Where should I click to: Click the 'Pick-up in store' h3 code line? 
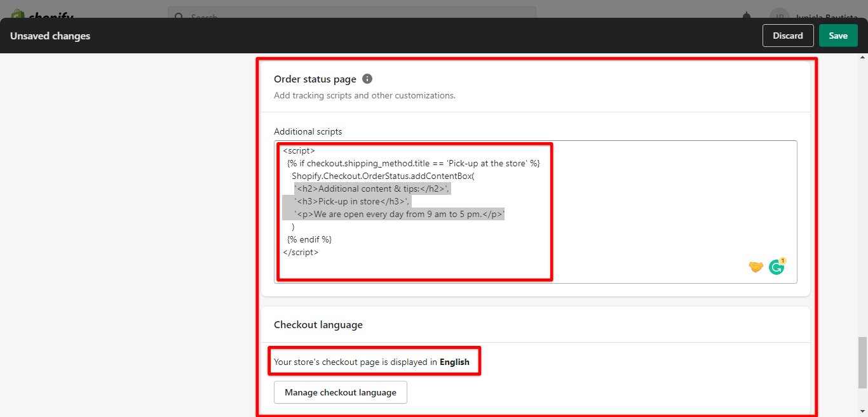351,201
